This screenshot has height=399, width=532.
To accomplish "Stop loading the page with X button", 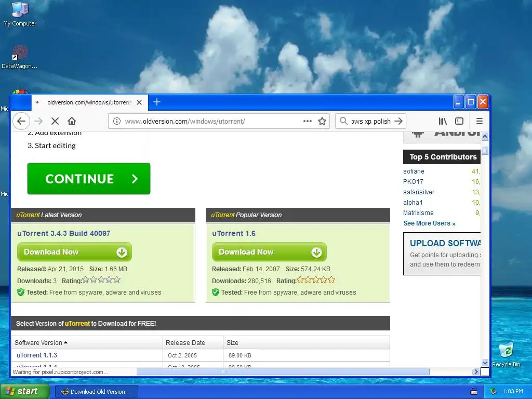I will point(55,121).
